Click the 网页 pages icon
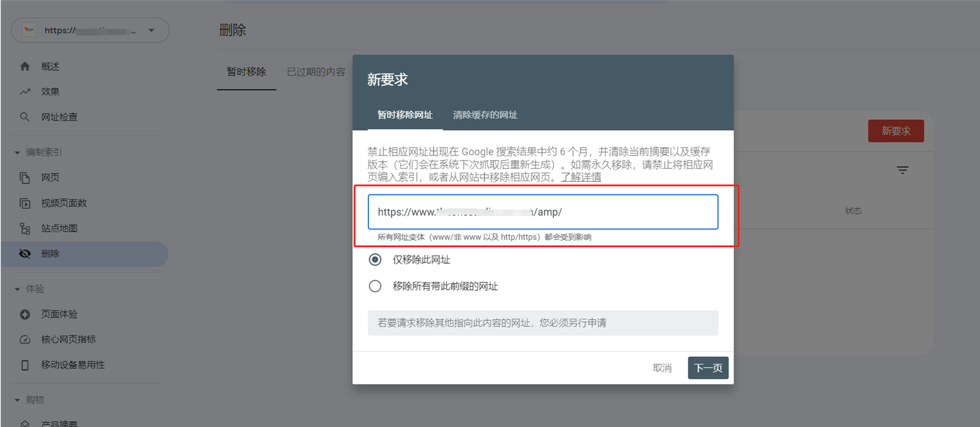 coord(25,177)
